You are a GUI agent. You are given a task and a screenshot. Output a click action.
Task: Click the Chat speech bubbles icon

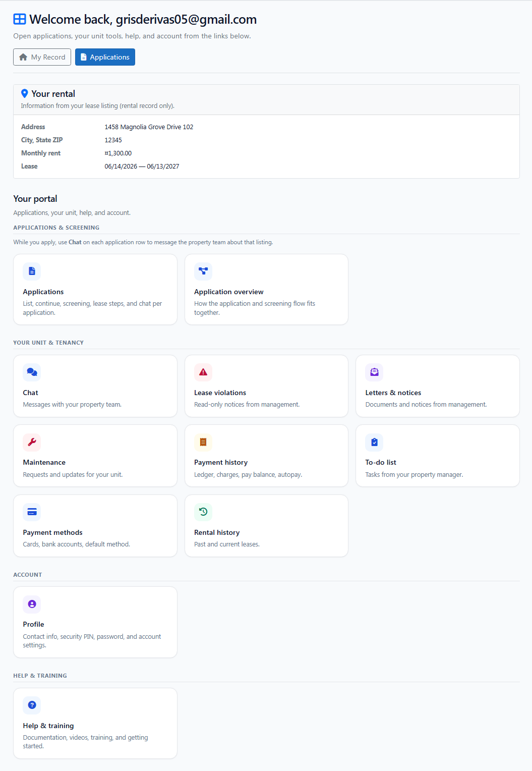(32, 372)
